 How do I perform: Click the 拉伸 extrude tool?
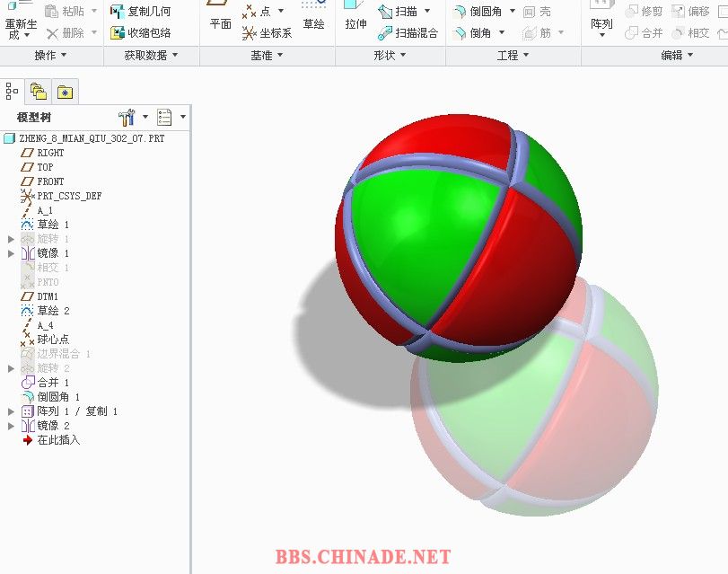[355, 15]
